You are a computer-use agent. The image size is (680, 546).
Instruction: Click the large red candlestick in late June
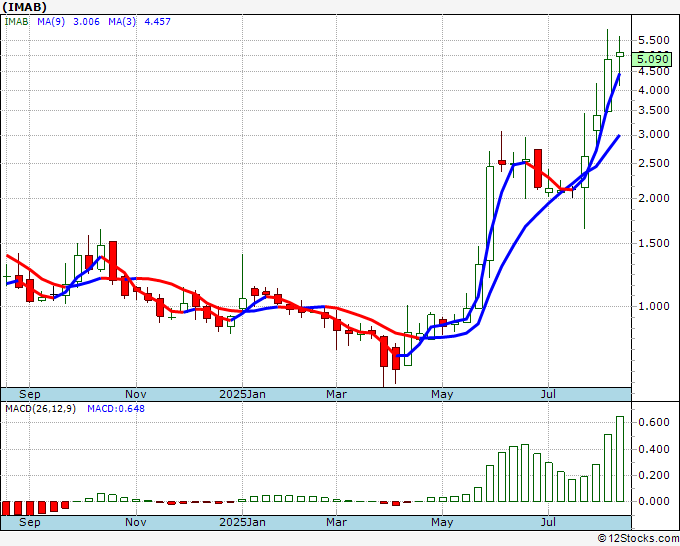coord(538,169)
